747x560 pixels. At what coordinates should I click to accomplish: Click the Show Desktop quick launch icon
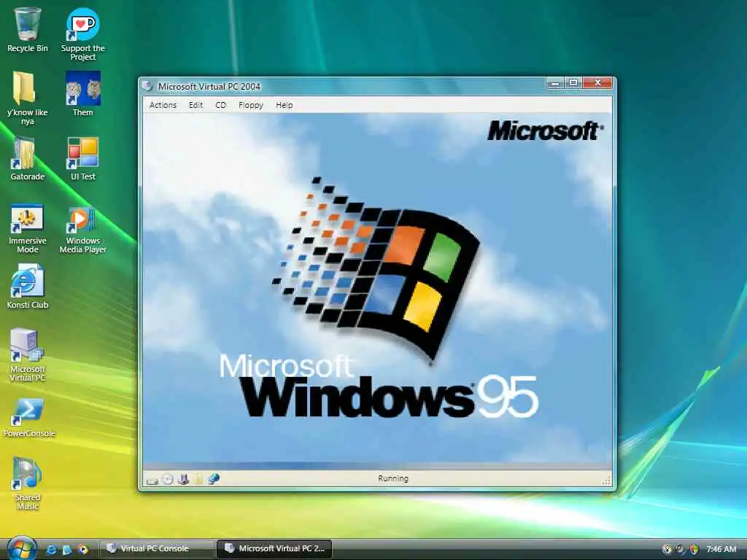[66, 550]
